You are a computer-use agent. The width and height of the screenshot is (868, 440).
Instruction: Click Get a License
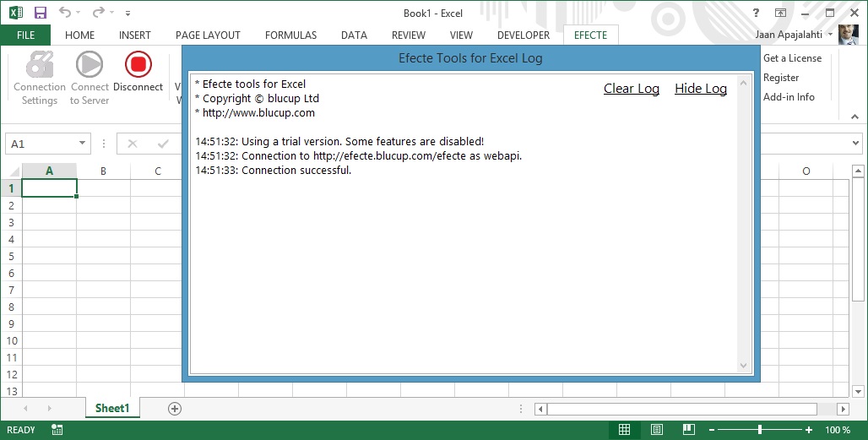click(792, 58)
